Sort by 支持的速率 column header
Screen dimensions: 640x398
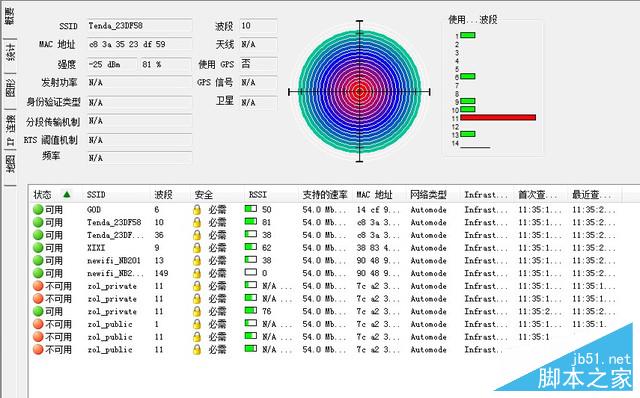pyautogui.click(x=324, y=195)
